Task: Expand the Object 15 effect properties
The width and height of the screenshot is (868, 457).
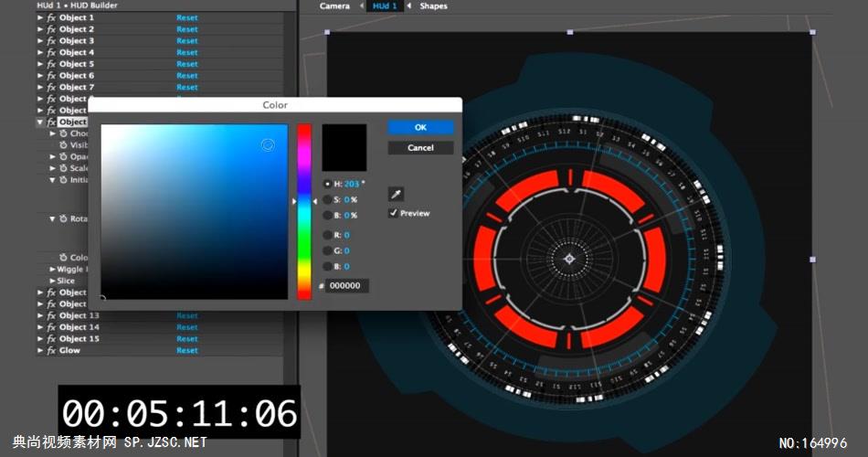Action: coord(39,339)
